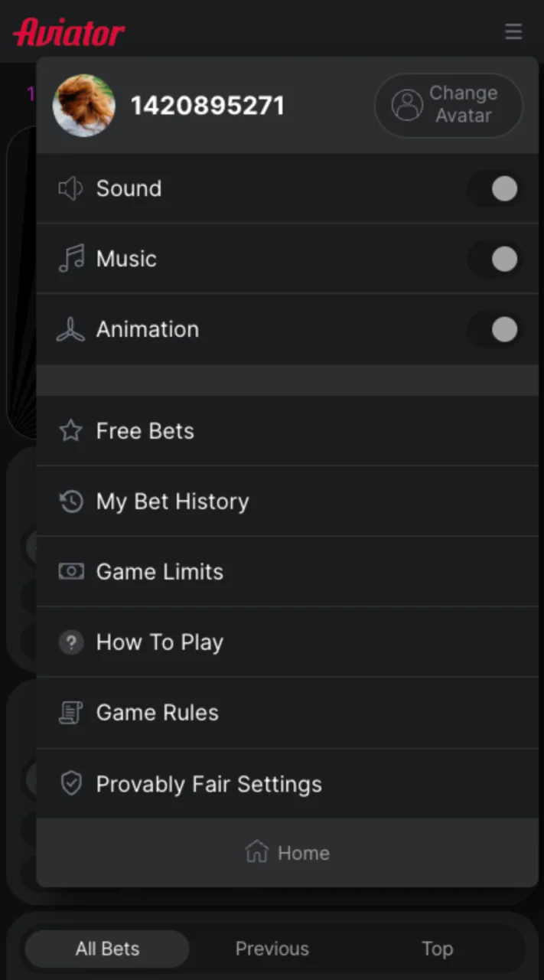Enable the Sound toggle
This screenshot has height=980, width=544.
(x=494, y=188)
